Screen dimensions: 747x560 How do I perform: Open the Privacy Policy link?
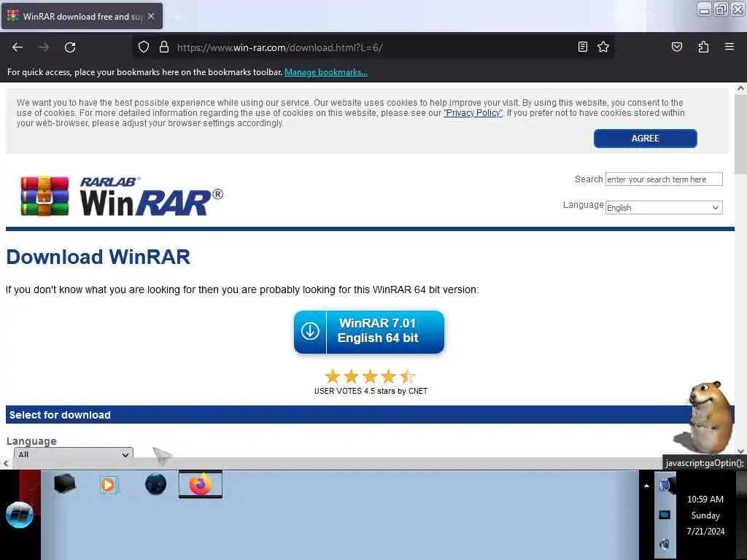pos(473,113)
